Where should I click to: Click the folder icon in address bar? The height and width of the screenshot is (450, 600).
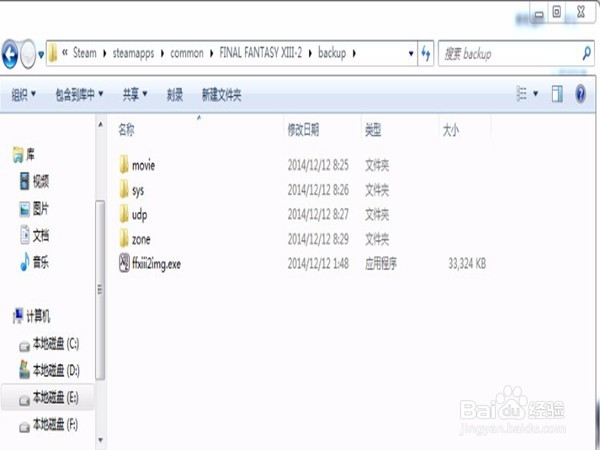point(53,53)
